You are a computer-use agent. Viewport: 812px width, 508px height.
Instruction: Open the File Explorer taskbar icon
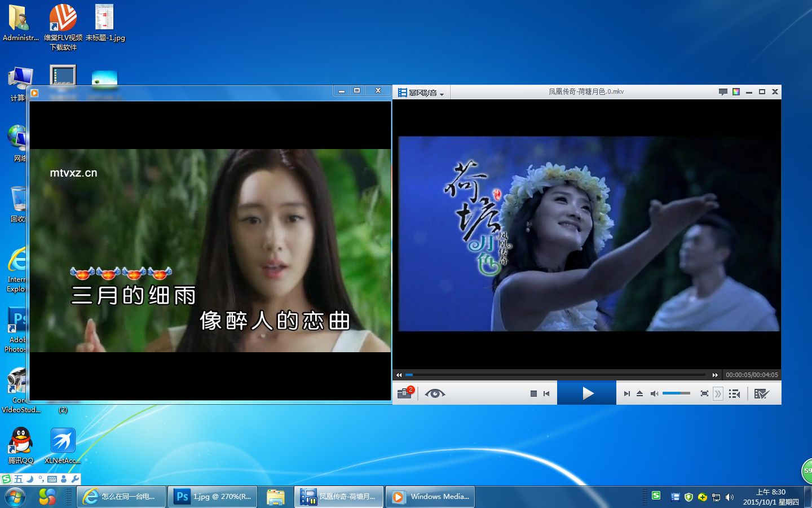coord(276,497)
